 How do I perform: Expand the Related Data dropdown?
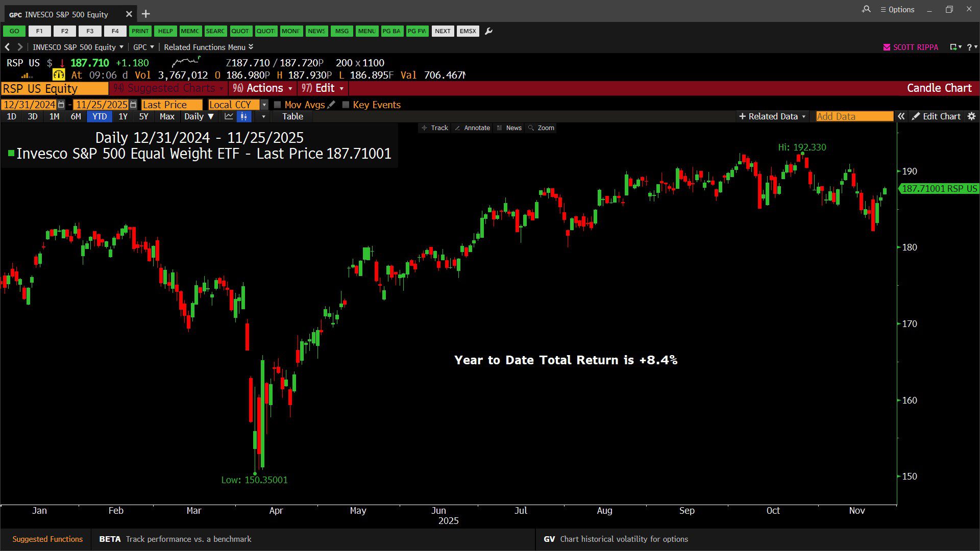pos(772,116)
